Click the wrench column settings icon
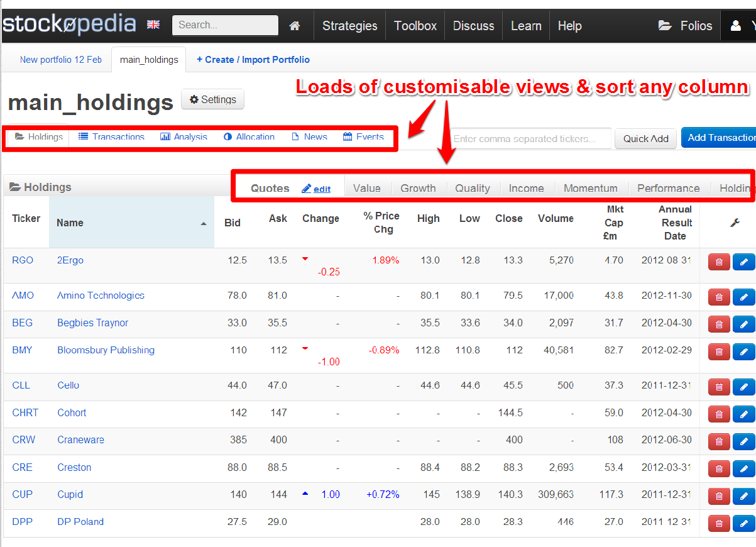756x547 pixels. [735, 223]
